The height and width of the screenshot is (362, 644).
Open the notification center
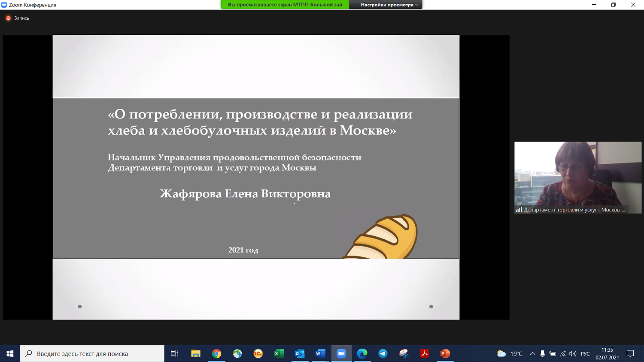[630, 353]
